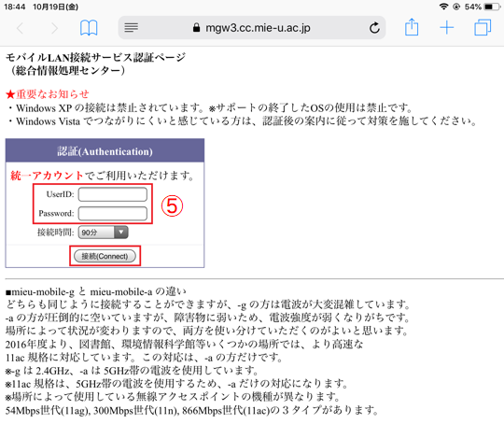The image size is (504, 424).
Task: Tap the 18:44 clock in status bar
Action: (14, 7)
